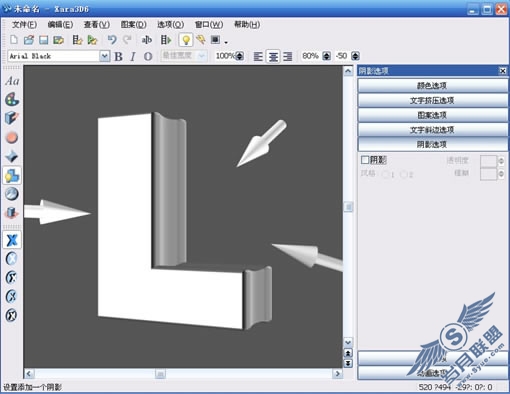Viewport: 510px width, 394px height.
Task: Open the small arrow beside frame icon
Action: tap(226, 42)
